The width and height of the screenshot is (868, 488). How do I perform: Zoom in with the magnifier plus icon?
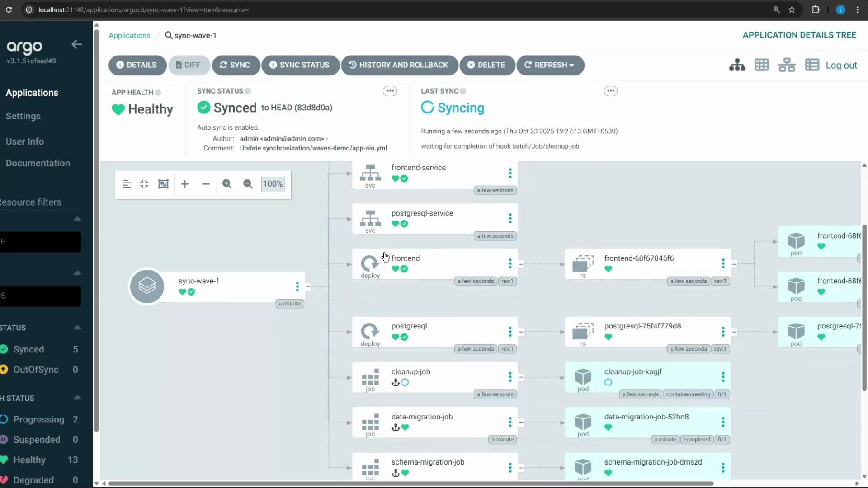coord(227,184)
